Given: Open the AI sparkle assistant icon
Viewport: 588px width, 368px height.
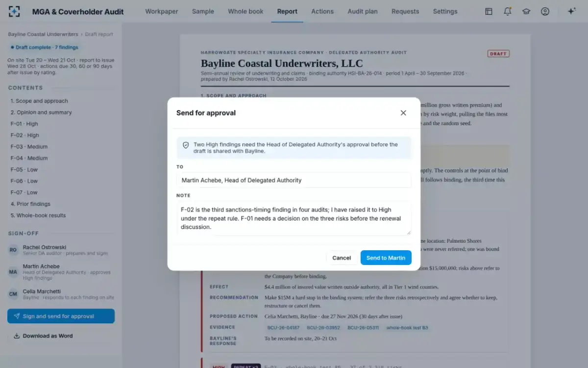Looking at the screenshot, I should point(571,11).
